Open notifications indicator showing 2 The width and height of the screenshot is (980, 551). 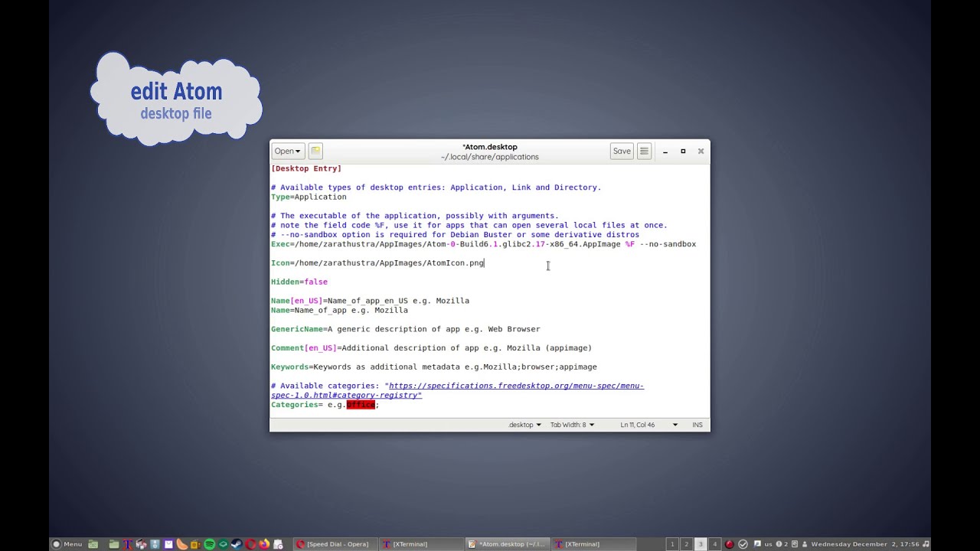782,544
